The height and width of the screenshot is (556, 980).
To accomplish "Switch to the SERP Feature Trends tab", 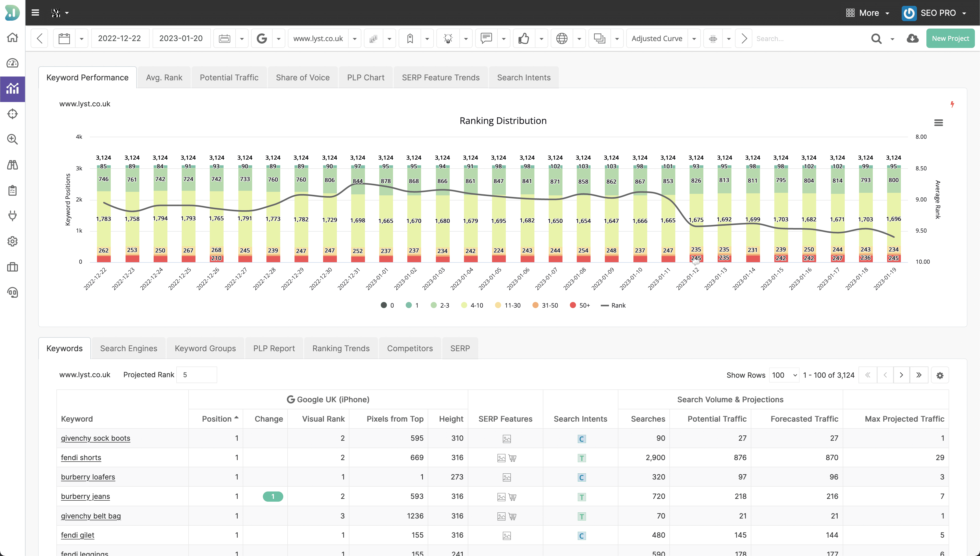I will pos(440,78).
